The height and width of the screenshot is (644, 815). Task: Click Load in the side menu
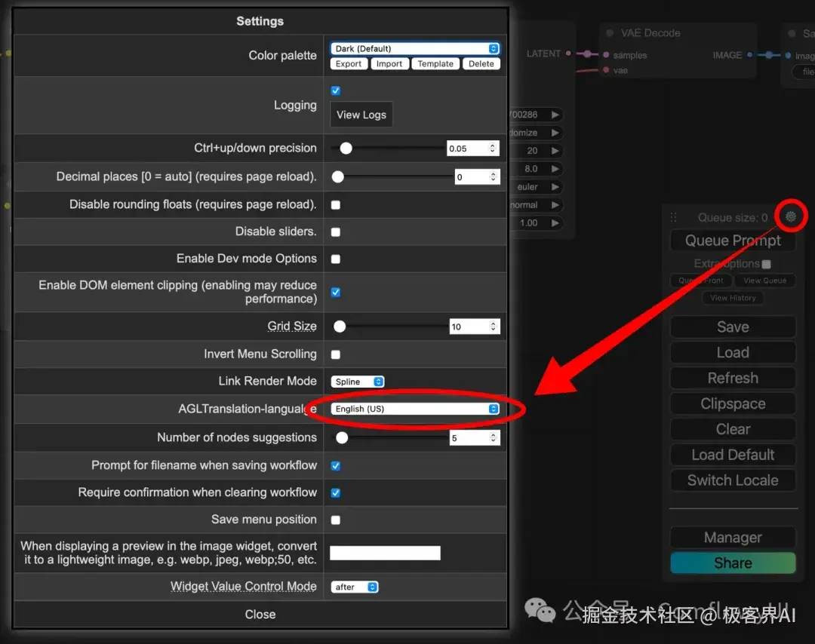click(x=733, y=353)
